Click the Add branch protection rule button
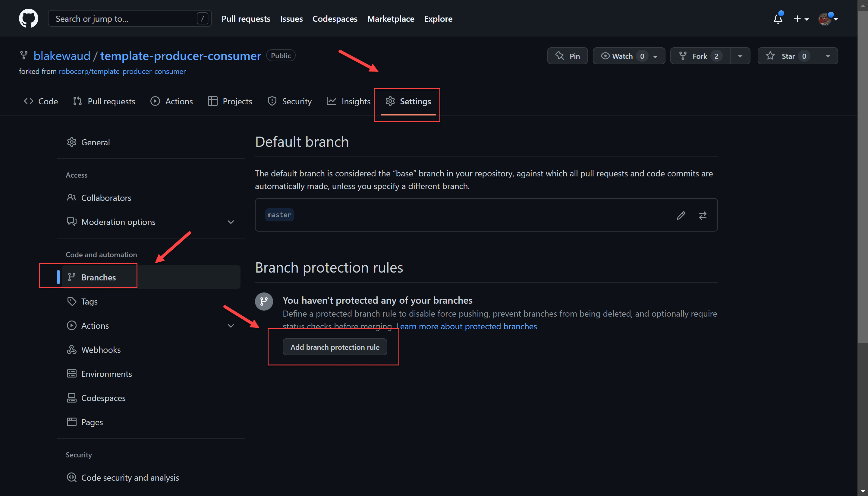The width and height of the screenshot is (868, 496). 334,347
